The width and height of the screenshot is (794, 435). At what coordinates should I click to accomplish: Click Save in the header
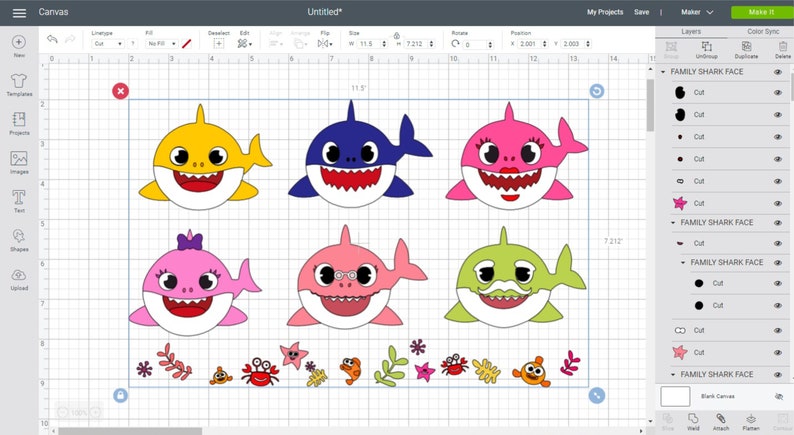click(642, 12)
